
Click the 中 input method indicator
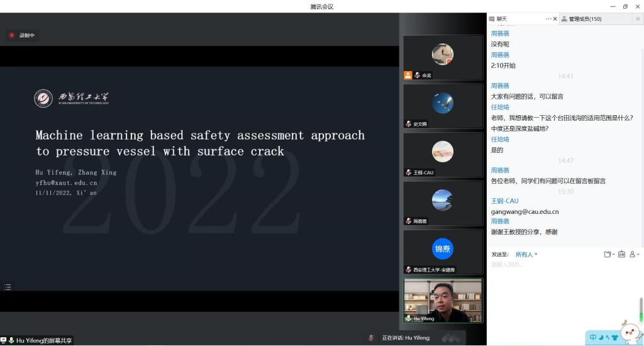(x=593, y=338)
